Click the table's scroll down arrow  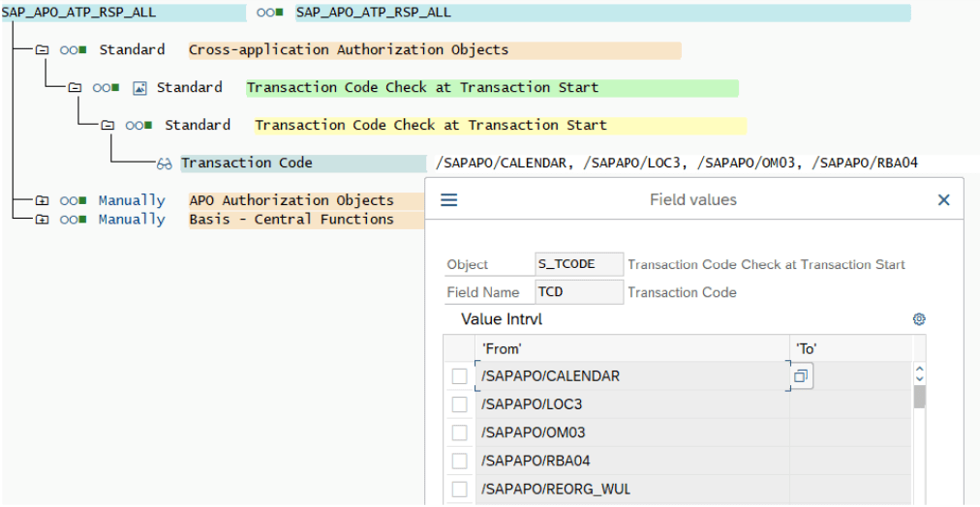[x=919, y=379]
